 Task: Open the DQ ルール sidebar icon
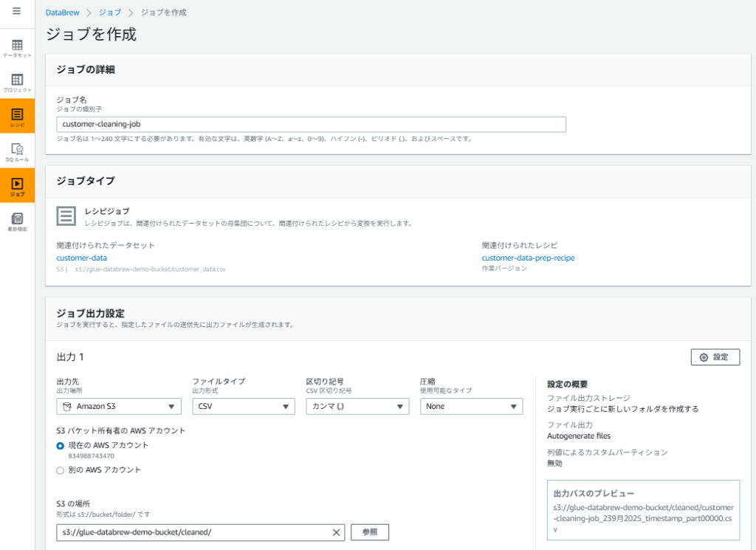pos(17,151)
